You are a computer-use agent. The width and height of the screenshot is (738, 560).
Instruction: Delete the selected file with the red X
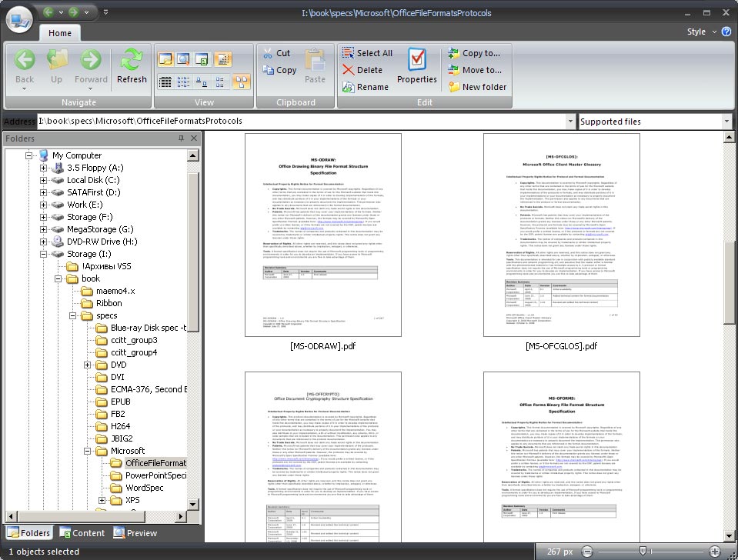(347, 70)
